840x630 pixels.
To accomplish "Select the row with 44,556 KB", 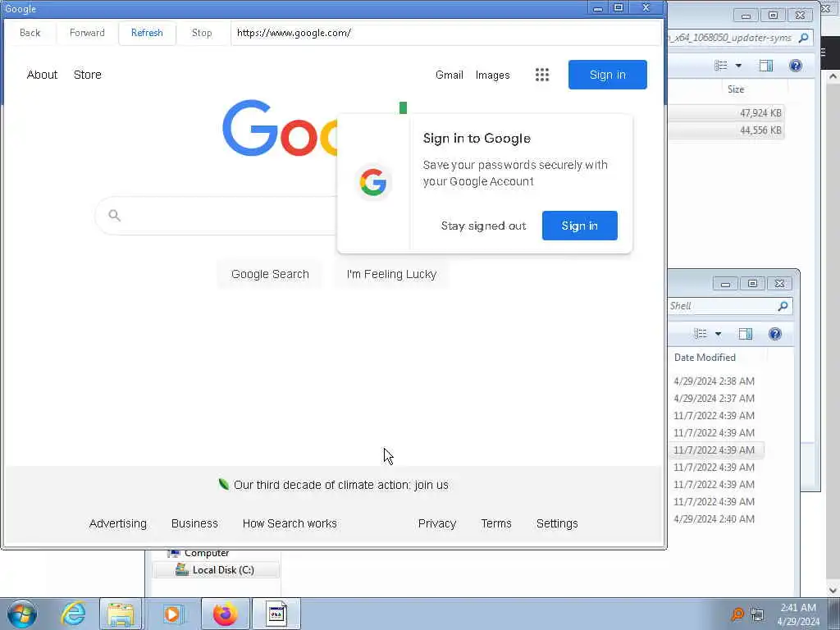I will point(726,130).
